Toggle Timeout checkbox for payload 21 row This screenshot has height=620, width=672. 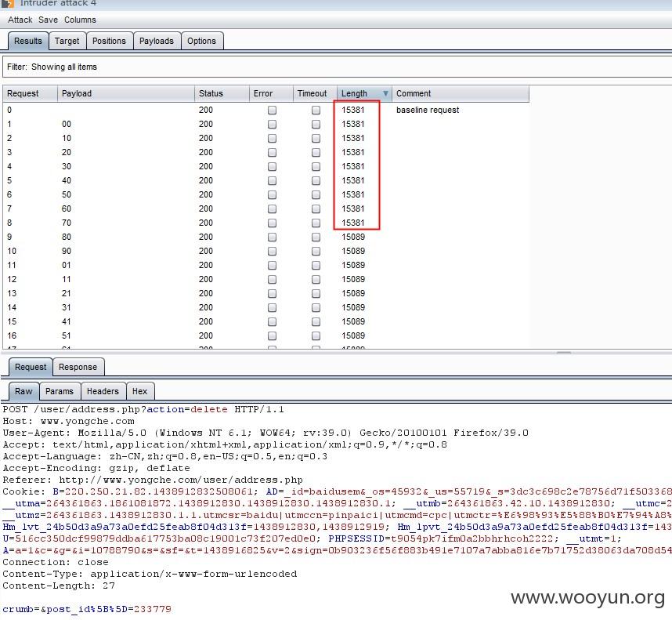[316, 293]
